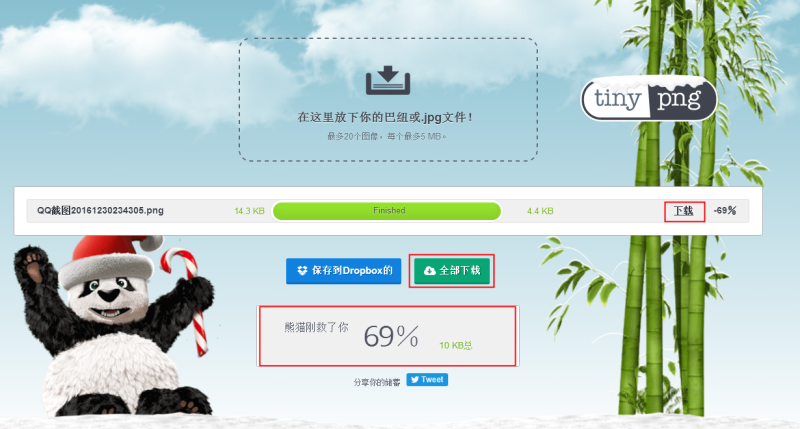Screen dimensions: 800x429
Task: Click the Tweet share button
Action: pyautogui.click(x=427, y=380)
